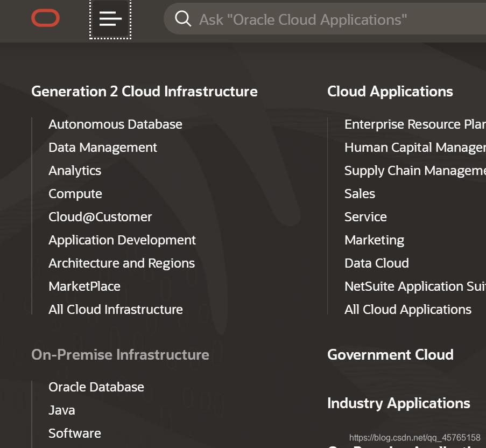View All Cloud Applications

(x=408, y=310)
